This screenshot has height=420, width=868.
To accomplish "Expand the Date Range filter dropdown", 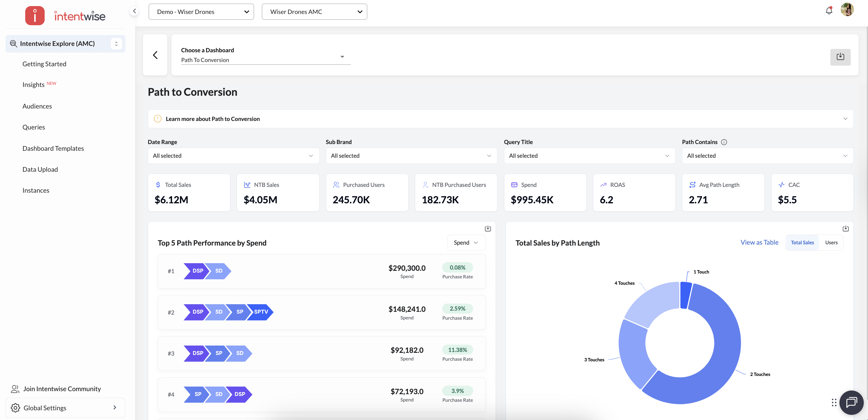I will point(233,156).
